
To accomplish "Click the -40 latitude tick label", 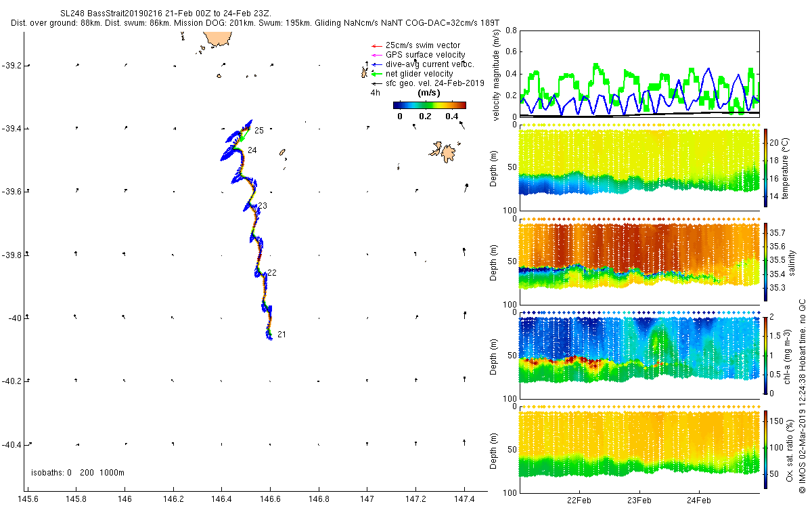I will (x=14, y=318).
